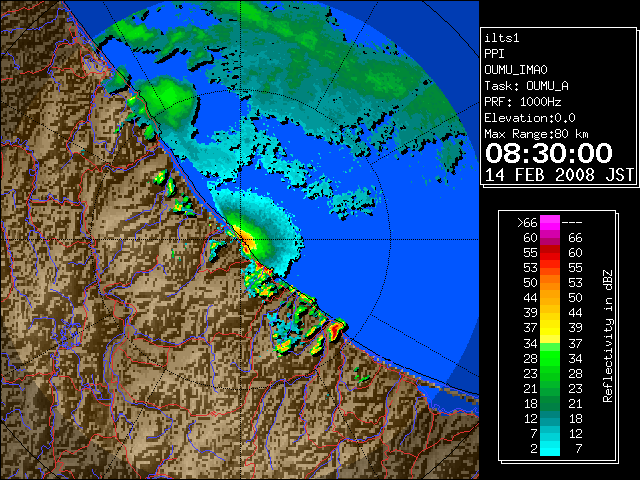Click the 'OUMU_IMAO' text line
This screenshot has height=480, width=640.
(x=516, y=70)
